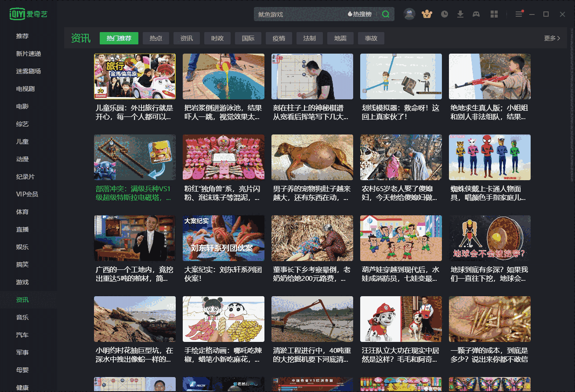Click the game center controller icon

pos(476,14)
